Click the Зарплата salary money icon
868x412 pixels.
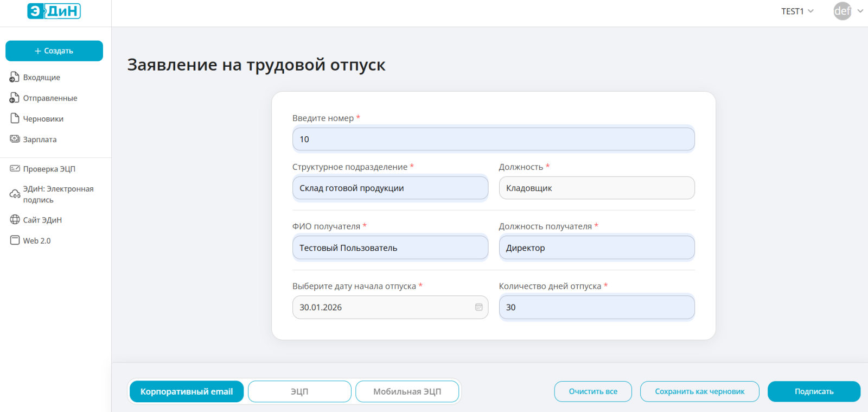[x=15, y=139]
